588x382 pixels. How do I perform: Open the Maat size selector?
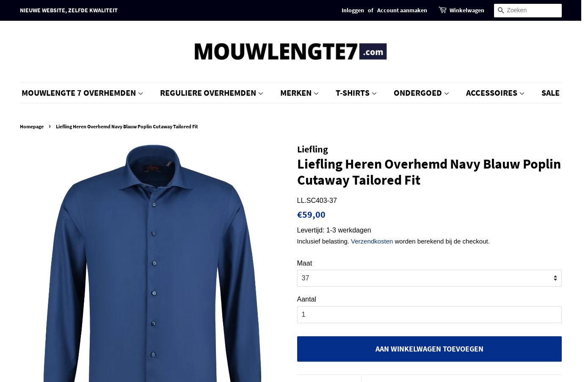[x=429, y=278]
